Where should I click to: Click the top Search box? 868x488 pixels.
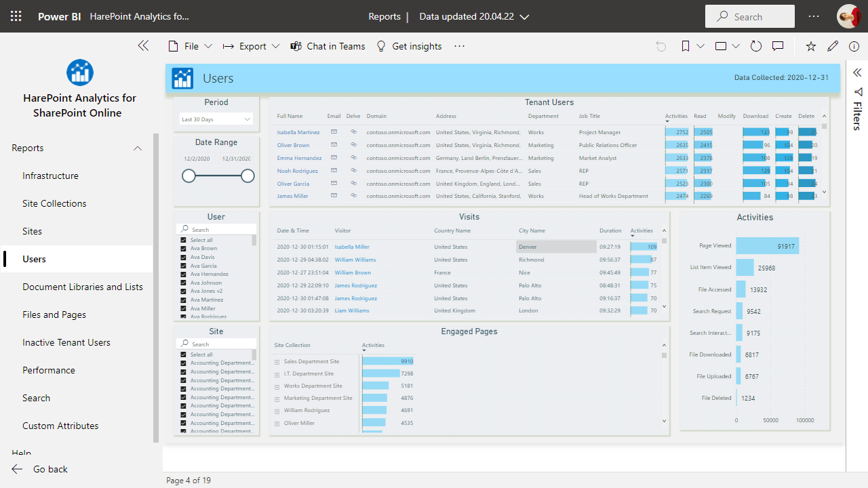[749, 16]
